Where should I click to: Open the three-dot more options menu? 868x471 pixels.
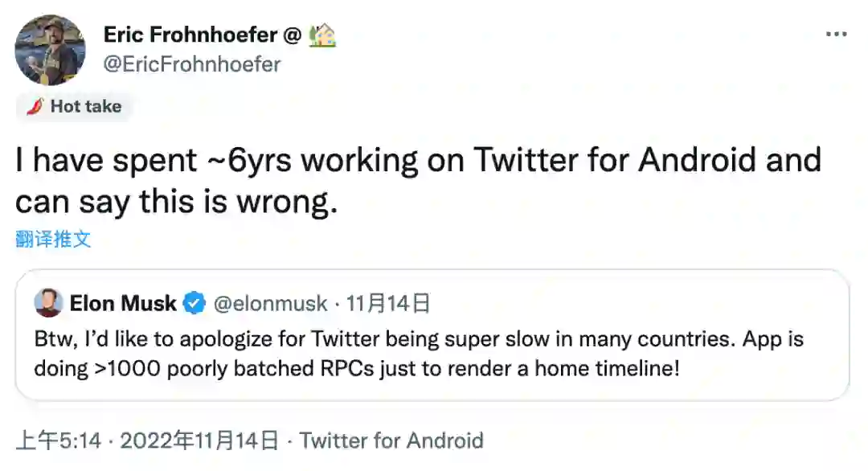[837, 35]
